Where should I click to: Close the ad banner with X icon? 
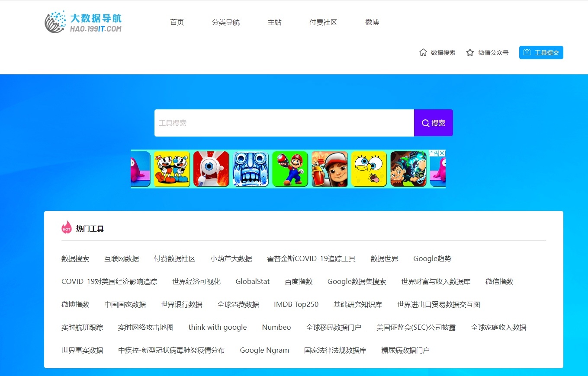pyautogui.click(x=442, y=153)
